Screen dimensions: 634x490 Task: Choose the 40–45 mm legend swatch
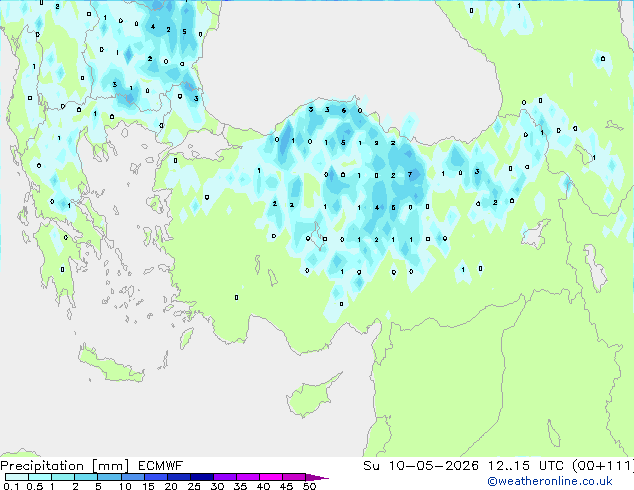[271, 477]
